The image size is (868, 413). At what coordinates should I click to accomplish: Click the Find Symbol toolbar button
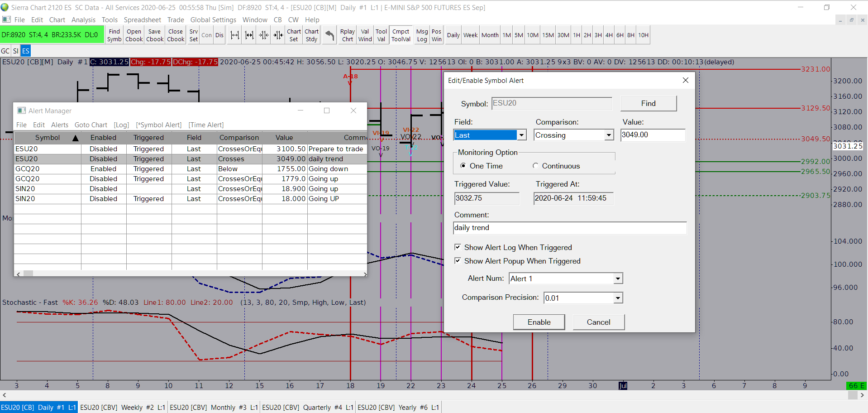pyautogui.click(x=114, y=35)
